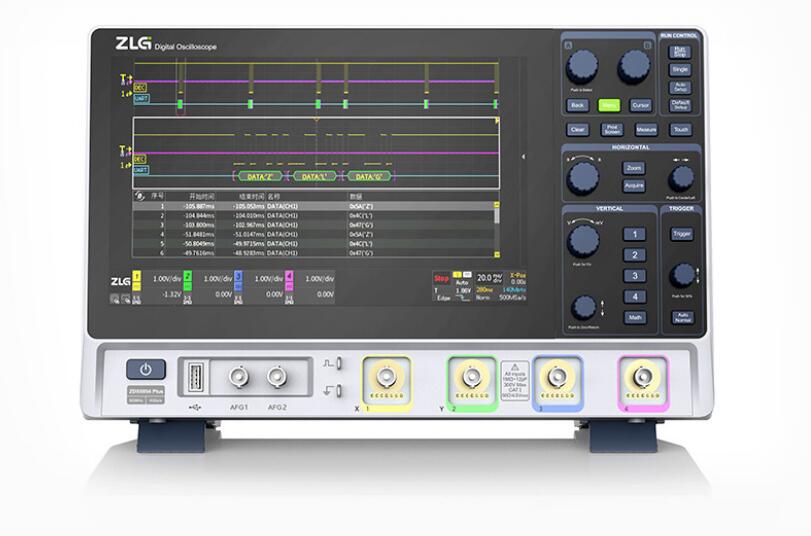Viewport: 811px width, 536px height.
Task: Click the Cursor button
Action: [640, 106]
